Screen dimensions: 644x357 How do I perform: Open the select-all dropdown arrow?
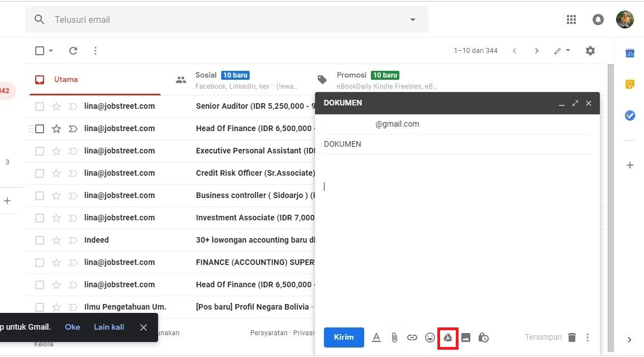[50, 50]
